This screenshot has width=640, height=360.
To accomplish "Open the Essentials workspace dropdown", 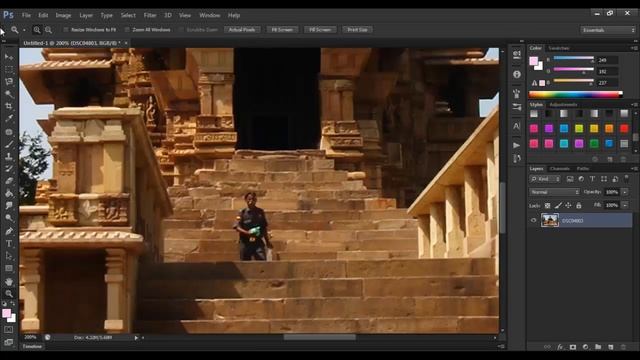I will (608, 30).
